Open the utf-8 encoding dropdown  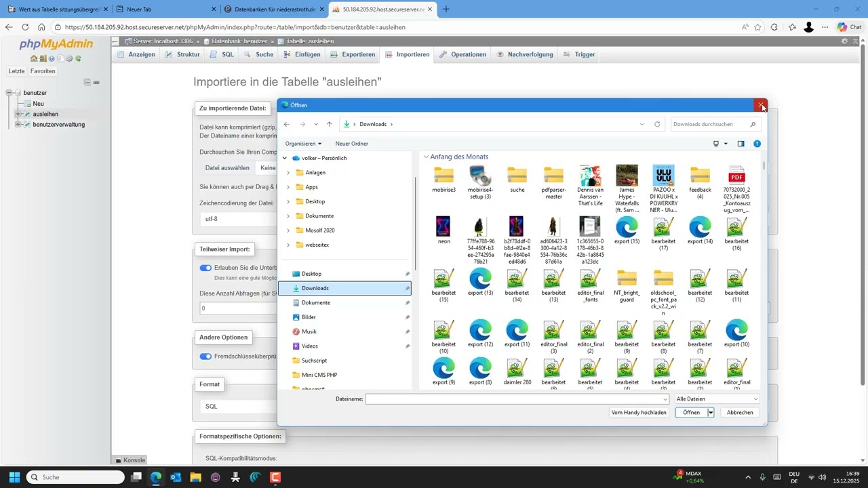click(237, 219)
